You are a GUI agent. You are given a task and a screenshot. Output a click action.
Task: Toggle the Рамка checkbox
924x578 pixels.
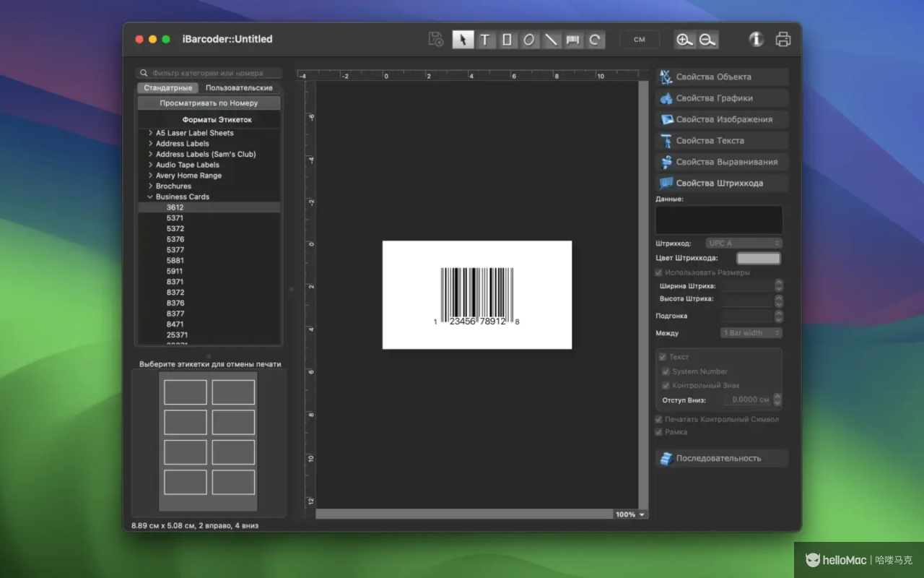coord(658,432)
